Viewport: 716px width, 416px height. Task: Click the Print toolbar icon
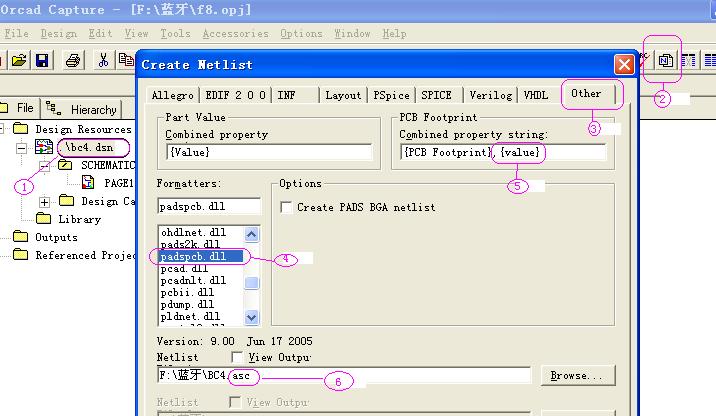pyautogui.click(x=73, y=60)
